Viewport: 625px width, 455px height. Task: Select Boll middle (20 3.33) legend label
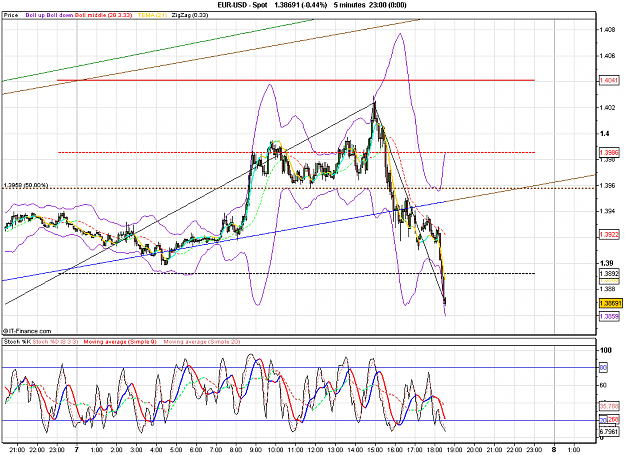tap(104, 15)
